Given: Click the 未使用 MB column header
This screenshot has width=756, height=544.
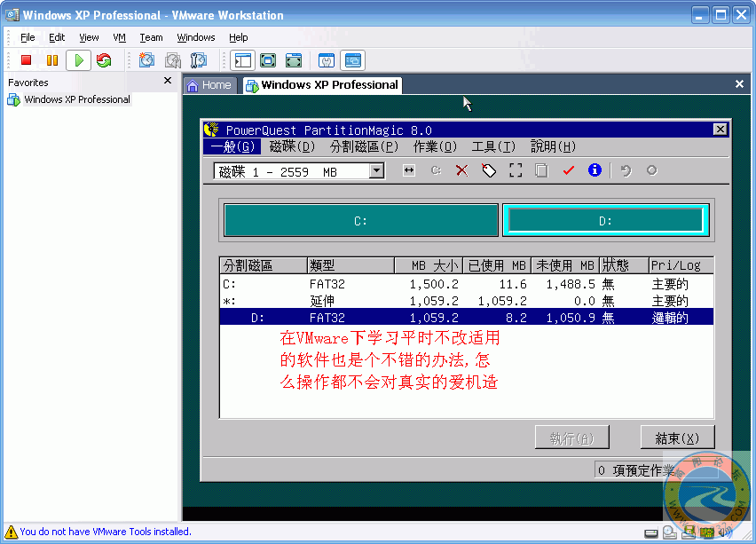Looking at the screenshot, I should coord(565,265).
